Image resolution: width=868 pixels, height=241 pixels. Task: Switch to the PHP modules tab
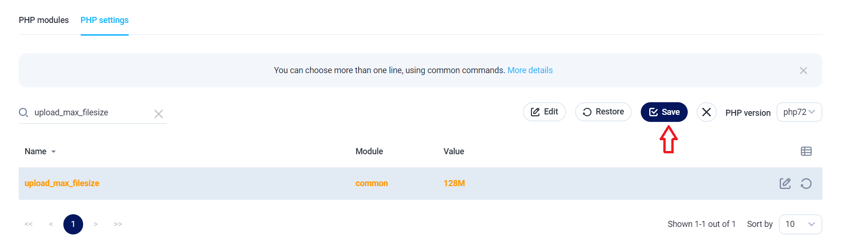point(44,20)
